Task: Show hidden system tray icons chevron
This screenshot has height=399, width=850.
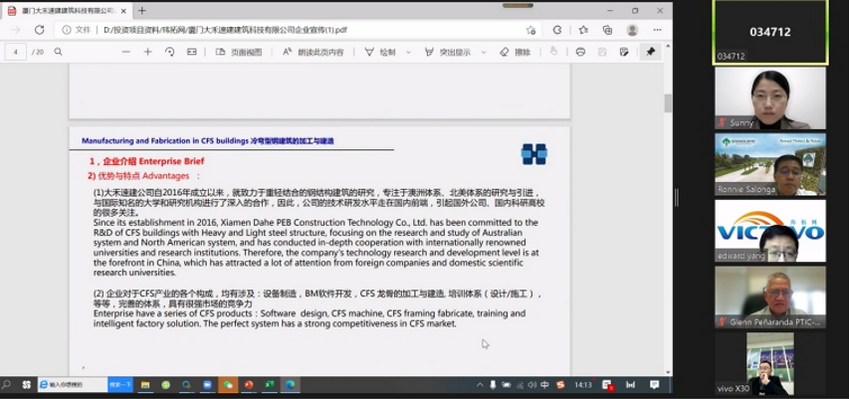Action: click(x=480, y=385)
